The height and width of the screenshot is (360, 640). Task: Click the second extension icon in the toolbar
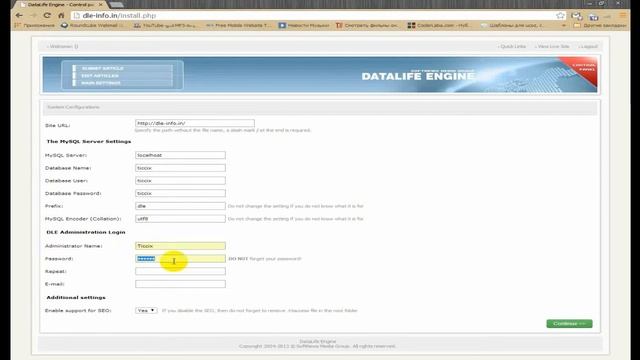pyautogui.click(x=594, y=16)
